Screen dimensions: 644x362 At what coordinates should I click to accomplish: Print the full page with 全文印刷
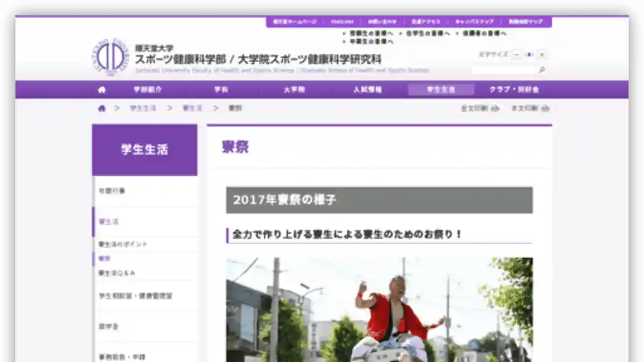coord(479,108)
